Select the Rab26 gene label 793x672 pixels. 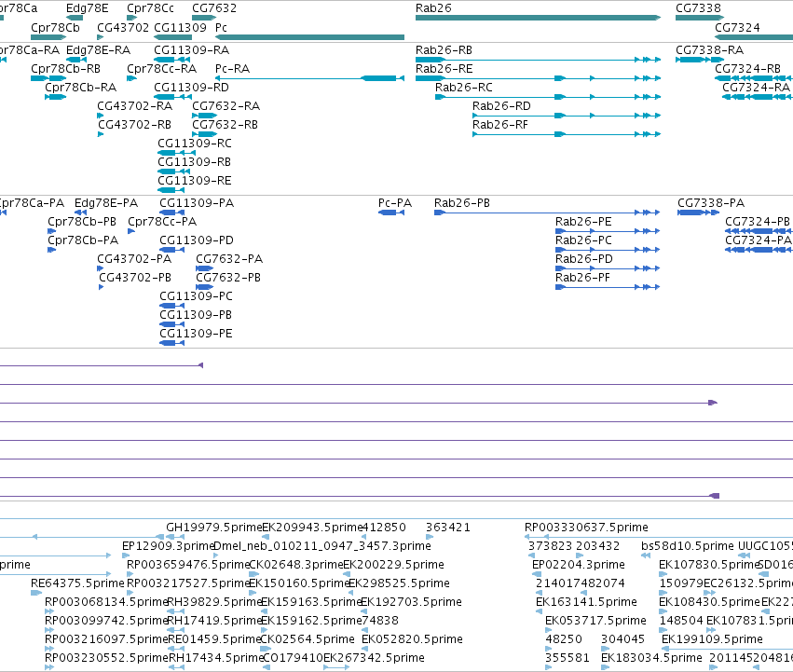(433, 8)
